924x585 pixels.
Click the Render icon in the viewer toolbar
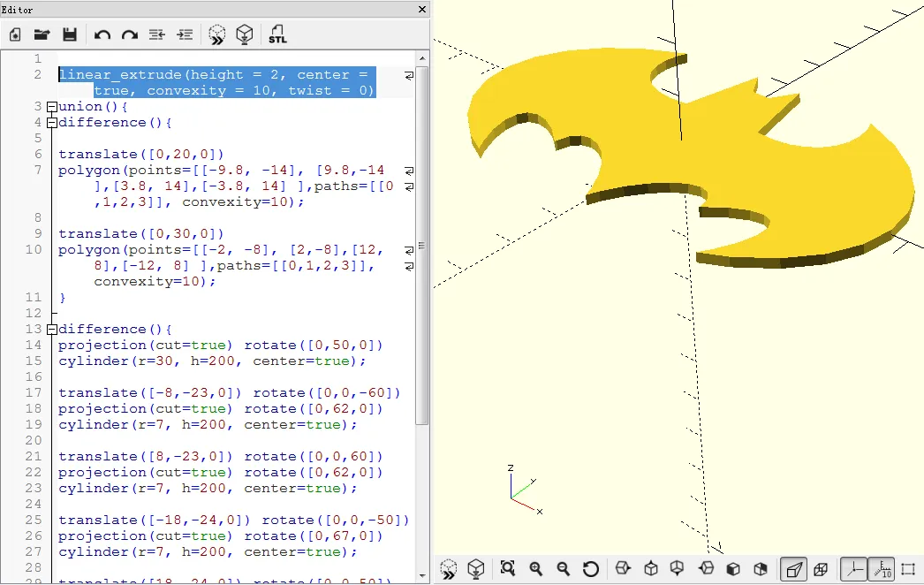pyautogui.click(x=475, y=569)
